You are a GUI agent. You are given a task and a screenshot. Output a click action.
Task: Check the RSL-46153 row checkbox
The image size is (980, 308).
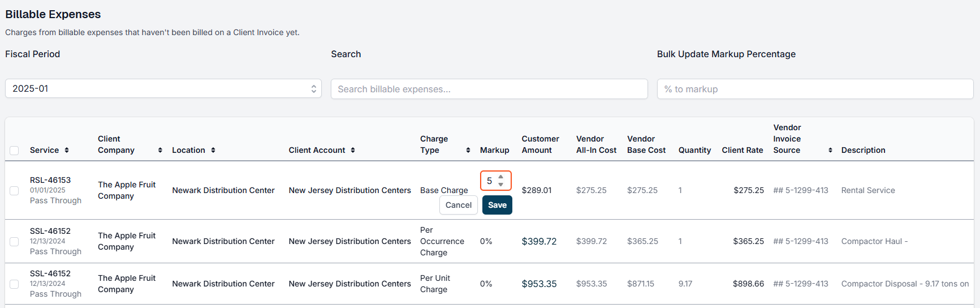(x=14, y=191)
